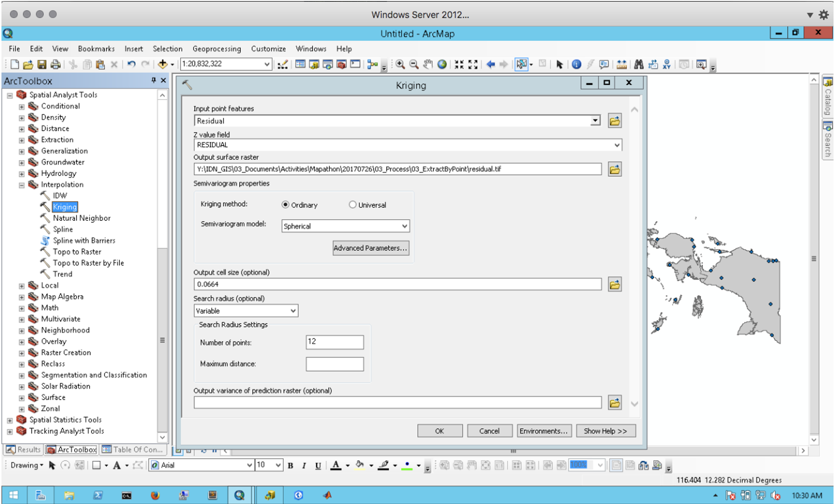Image resolution: width=835 pixels, height=504 pixels.
Task: Click the font color A swatch
Action: (x=336, y=466)
